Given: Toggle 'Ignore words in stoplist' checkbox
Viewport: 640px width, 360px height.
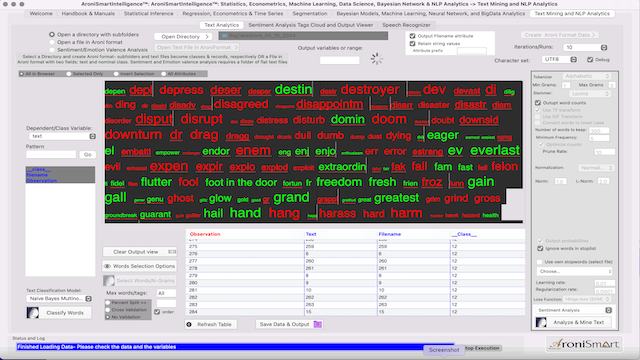Looking at the screenshot, I should click(x=540, y=248).
